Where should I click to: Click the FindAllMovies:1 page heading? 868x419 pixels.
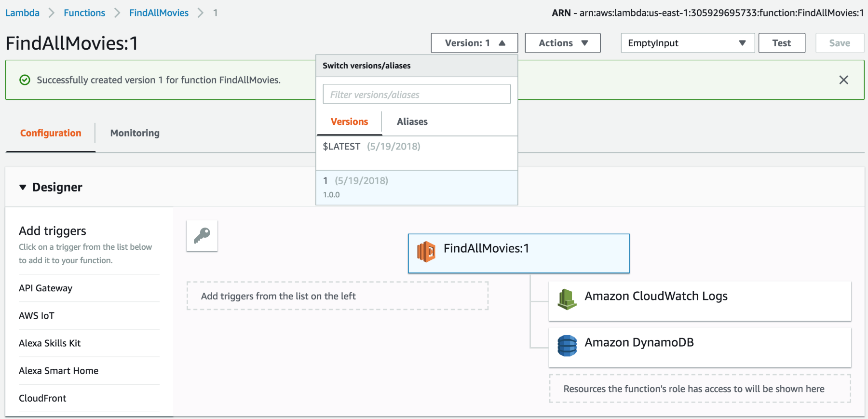pos(72,43)
